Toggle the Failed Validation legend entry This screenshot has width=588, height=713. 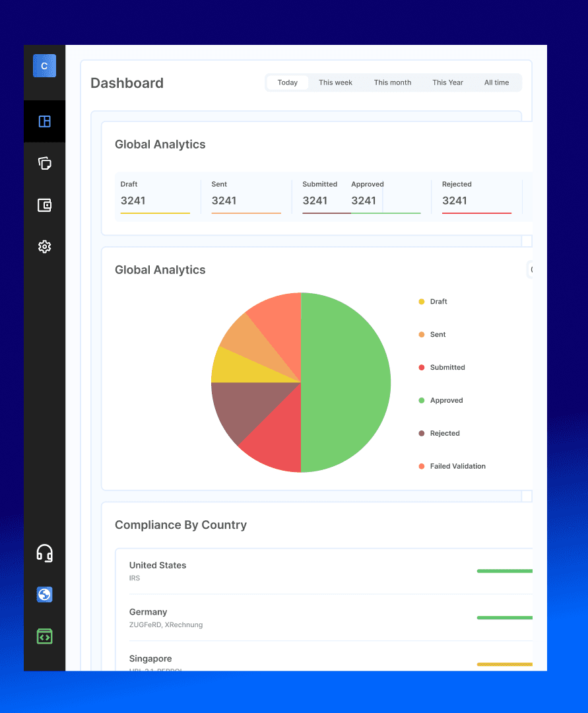(x=457, y=466)
